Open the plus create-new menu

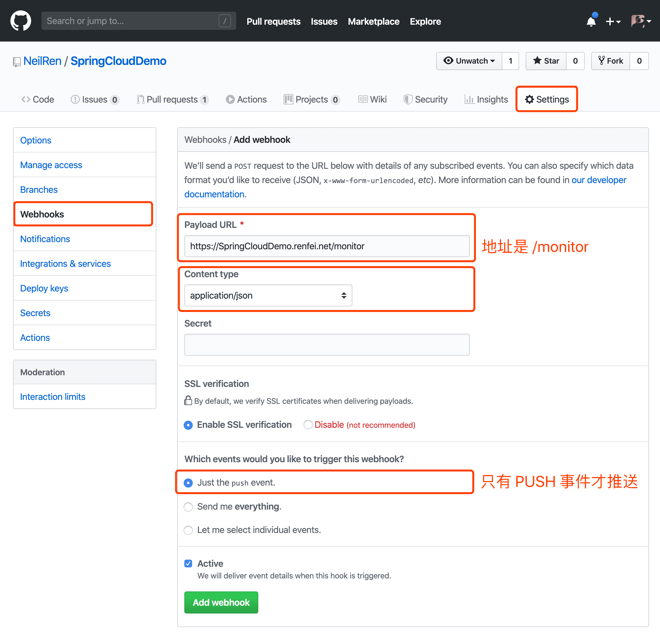click(613, 22)
